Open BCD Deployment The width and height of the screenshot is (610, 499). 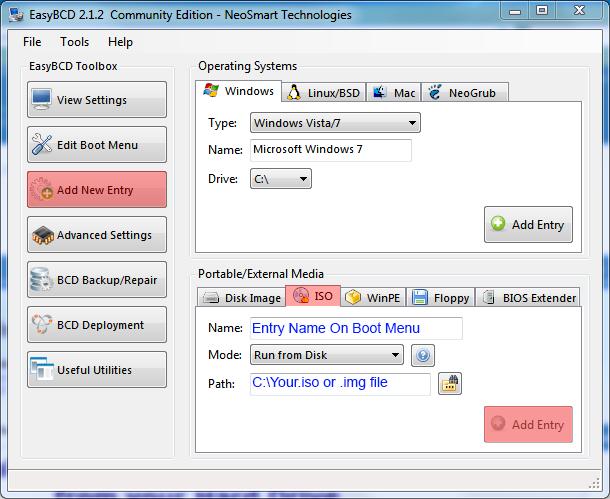pyautogui.click(x=97, y=324)
